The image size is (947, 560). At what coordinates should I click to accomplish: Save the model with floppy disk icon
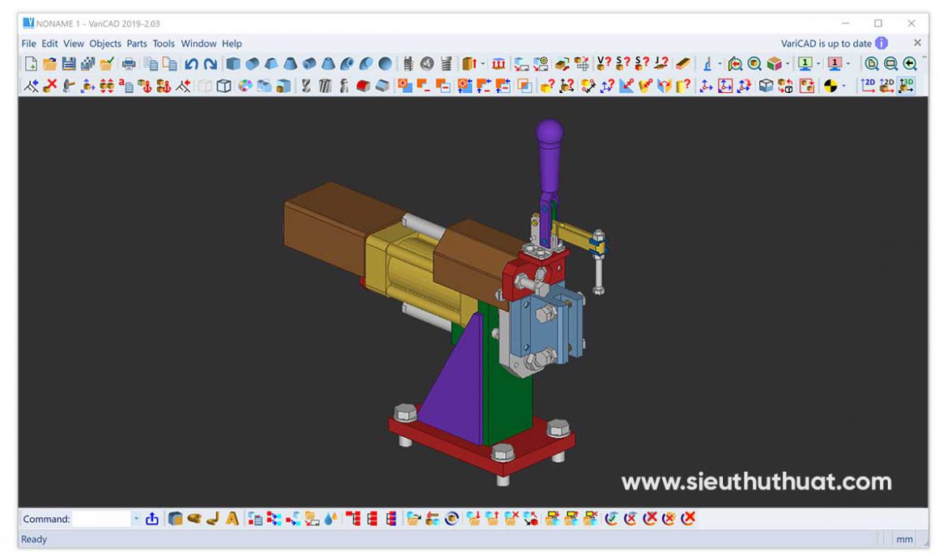pyautogui.click(x=69, y=63)
